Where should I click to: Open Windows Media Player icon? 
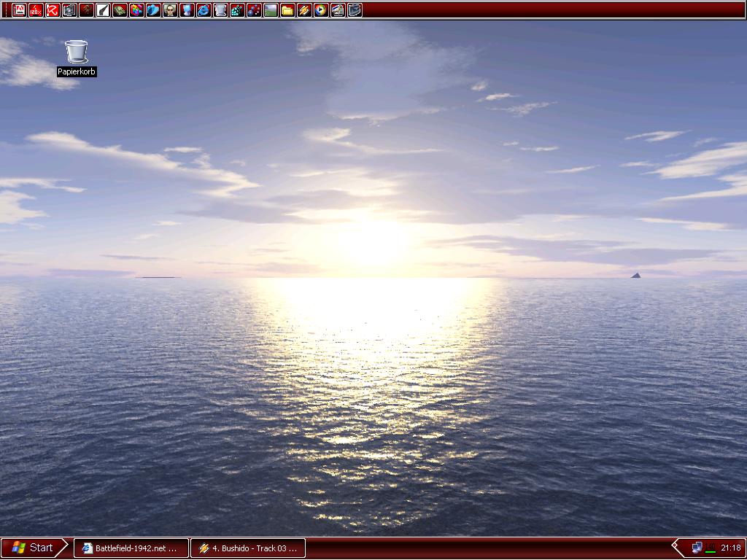321,10
